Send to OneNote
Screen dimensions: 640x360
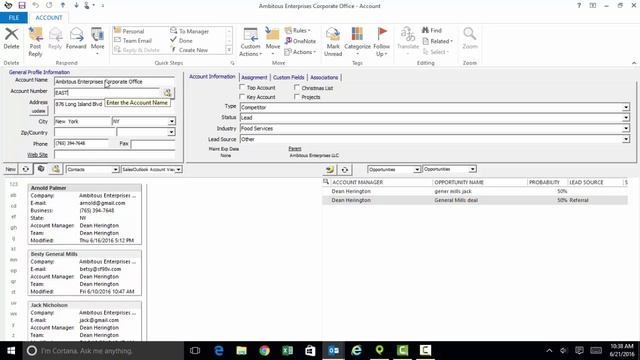point(300,41)
